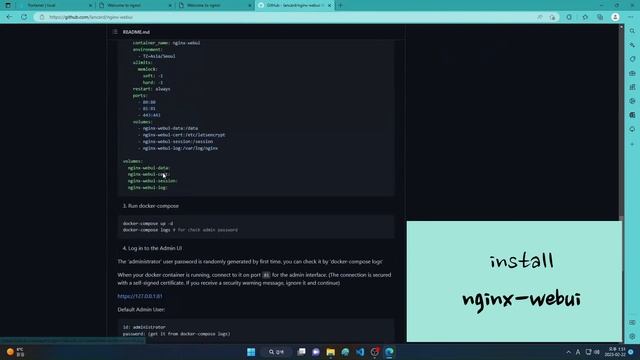Open Edge sidebar Outlook icon

click(632, 115)
